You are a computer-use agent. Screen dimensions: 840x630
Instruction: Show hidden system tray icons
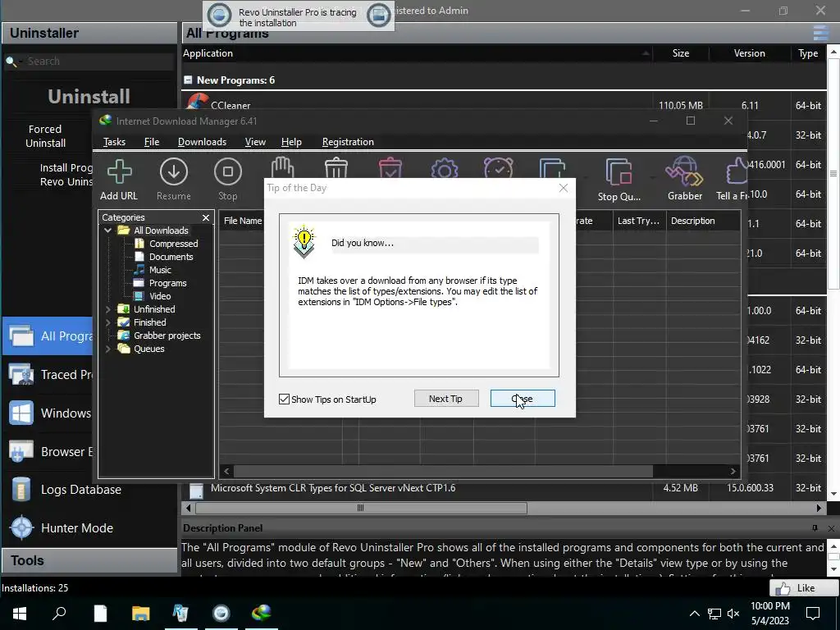coord(694,614)
